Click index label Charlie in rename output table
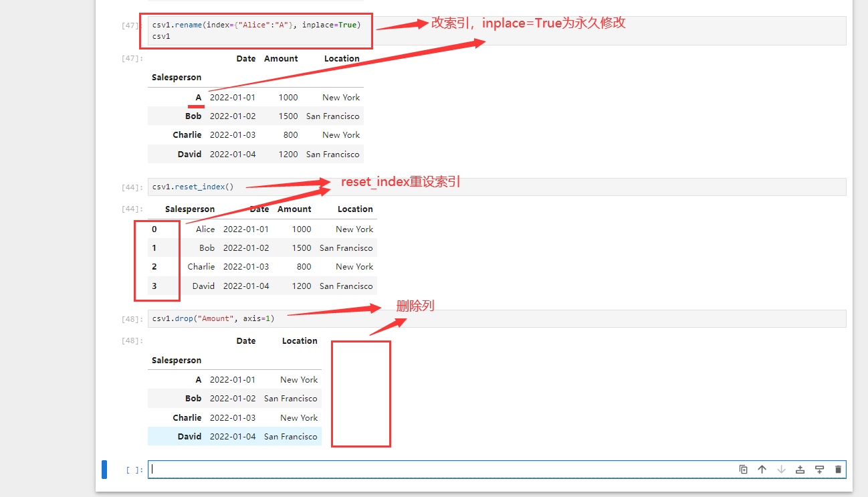 (187, 134)
